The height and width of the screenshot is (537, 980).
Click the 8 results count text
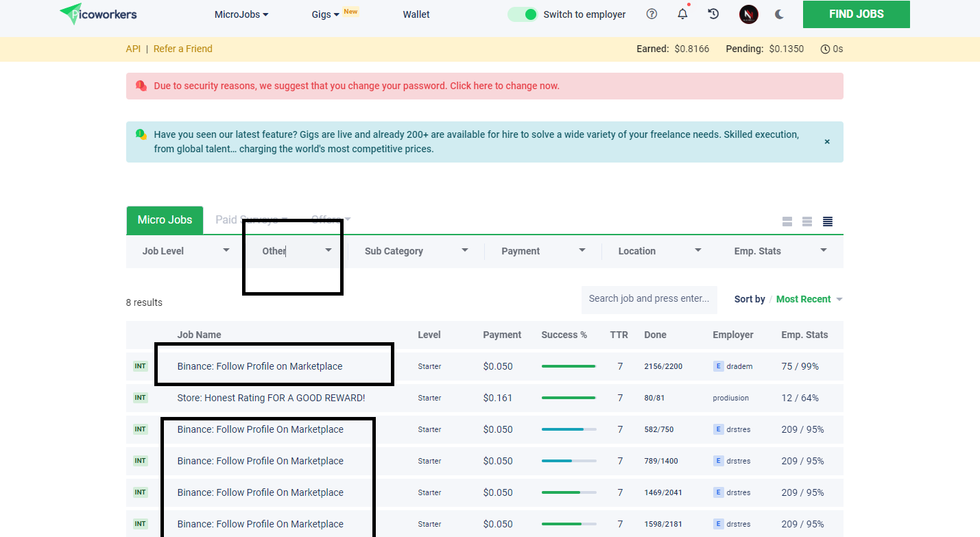(144, 302)
